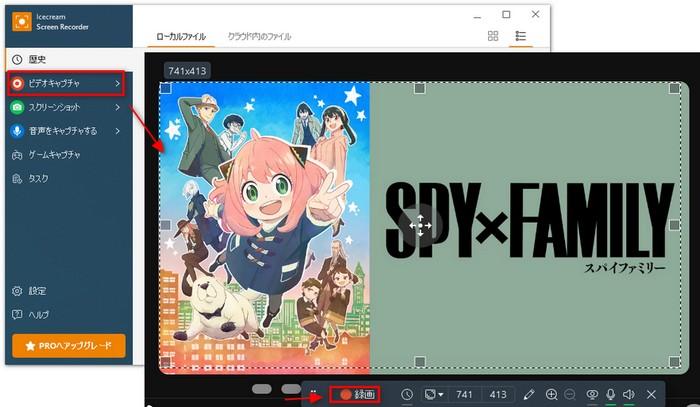Image resolution: width=700 pixels, height=407 pixels.
Task: Close the recording toolbar
Action: (x=651, y=395)
